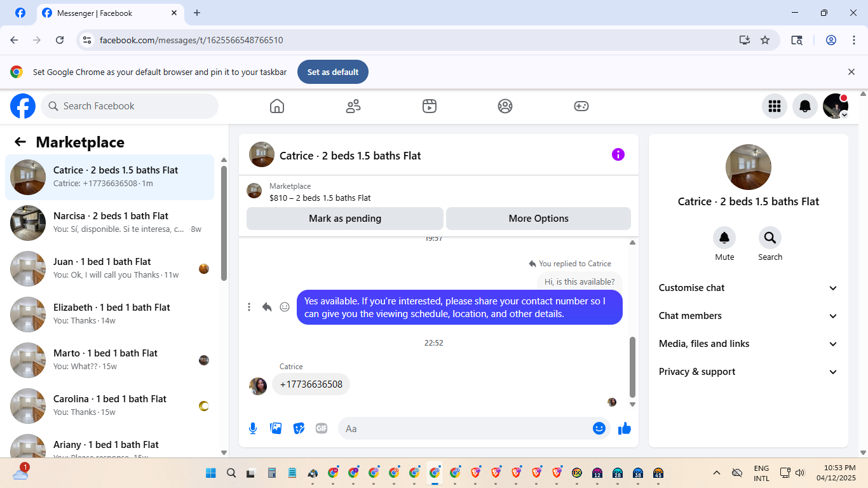Click Set as default button

coord(333,72)
